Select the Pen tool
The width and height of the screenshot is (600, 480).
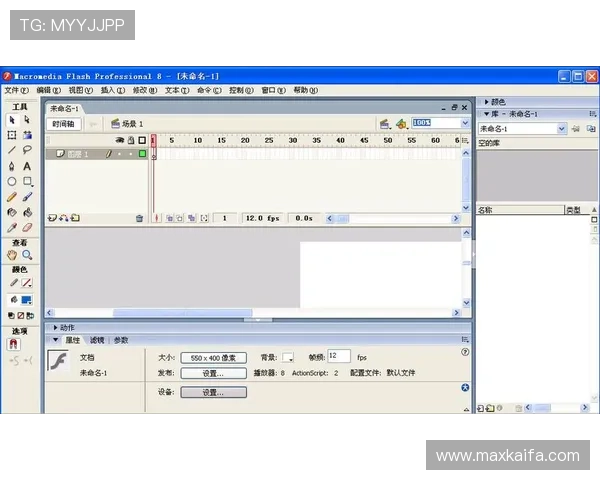[12, 166]
